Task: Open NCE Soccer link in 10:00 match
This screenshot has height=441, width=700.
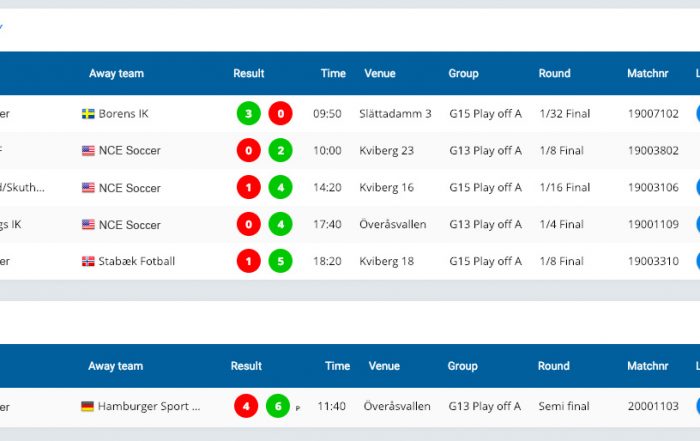Action: tap(129, 150)
